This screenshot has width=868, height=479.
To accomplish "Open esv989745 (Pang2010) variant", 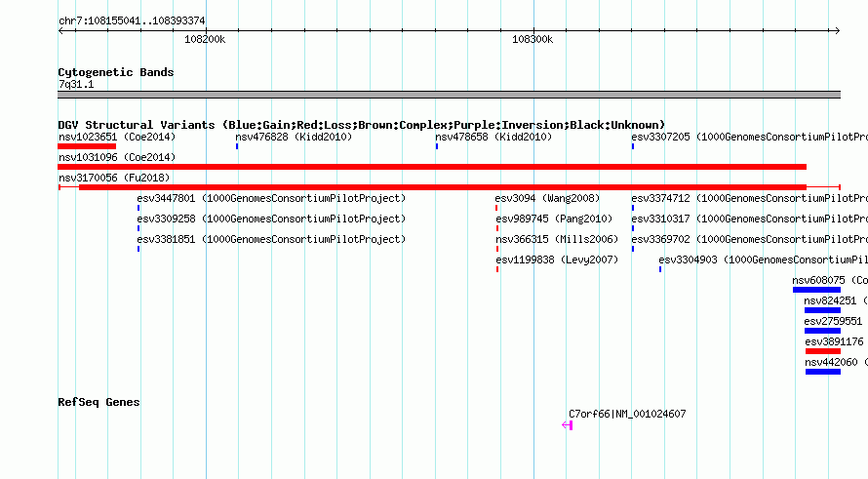I will click(554, 219).
